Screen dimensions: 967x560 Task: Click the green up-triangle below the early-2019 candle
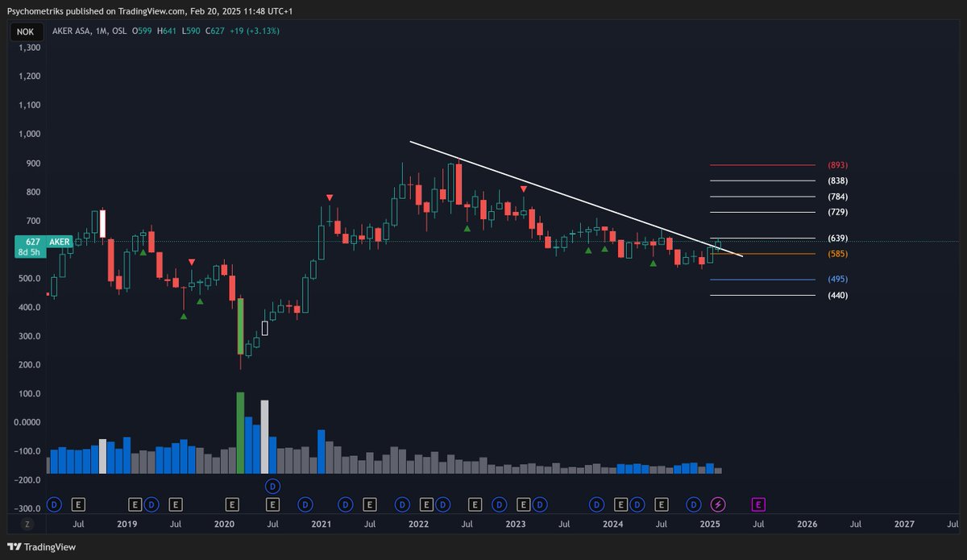[x=143, y=252]
